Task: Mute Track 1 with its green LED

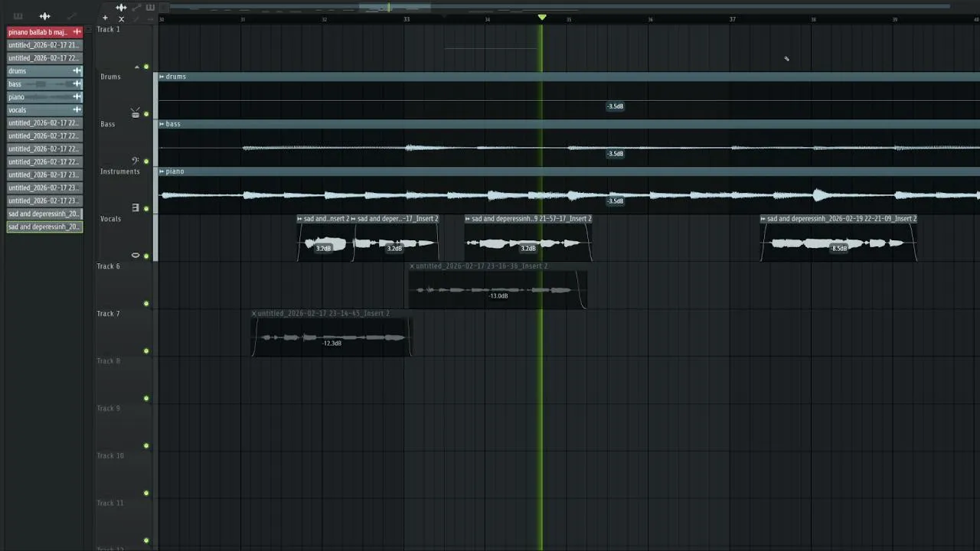Action: (x=146, y=67)
